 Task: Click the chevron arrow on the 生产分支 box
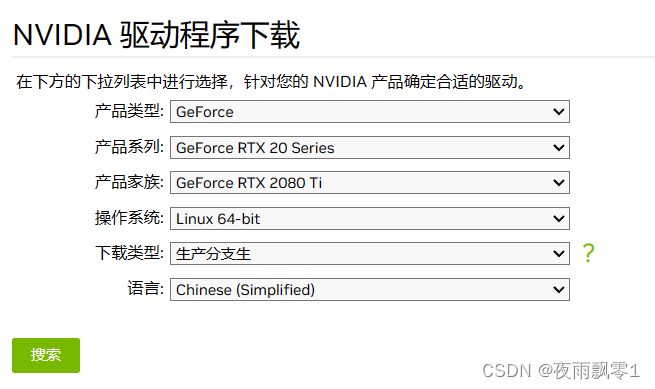[x=559, y=254]
